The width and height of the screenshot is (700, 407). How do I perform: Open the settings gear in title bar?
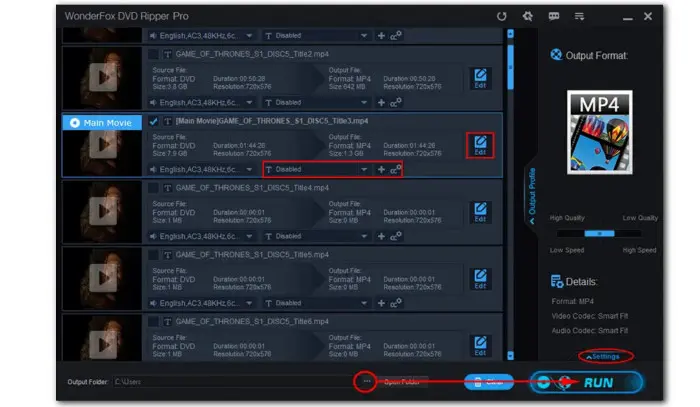[528, 17]
